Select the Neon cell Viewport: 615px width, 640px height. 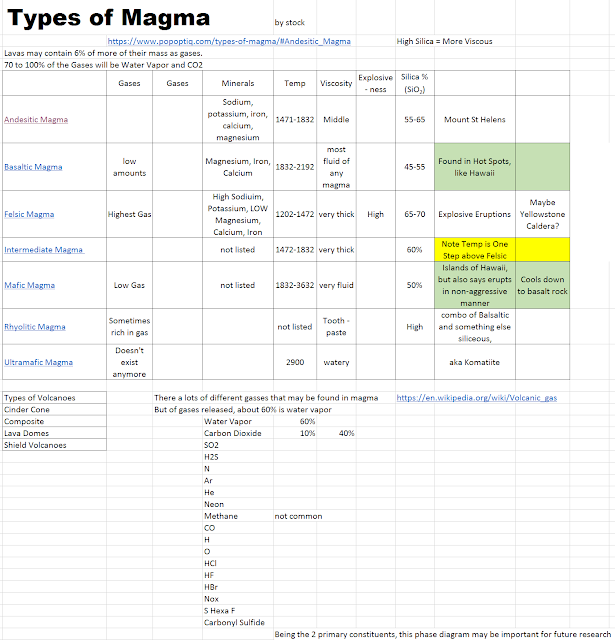[238, 504]
